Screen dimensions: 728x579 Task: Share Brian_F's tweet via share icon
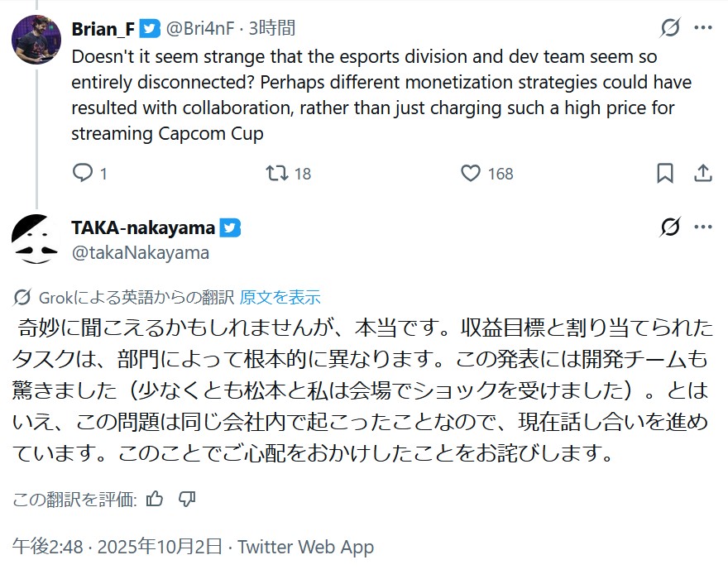tap(702, 173)
